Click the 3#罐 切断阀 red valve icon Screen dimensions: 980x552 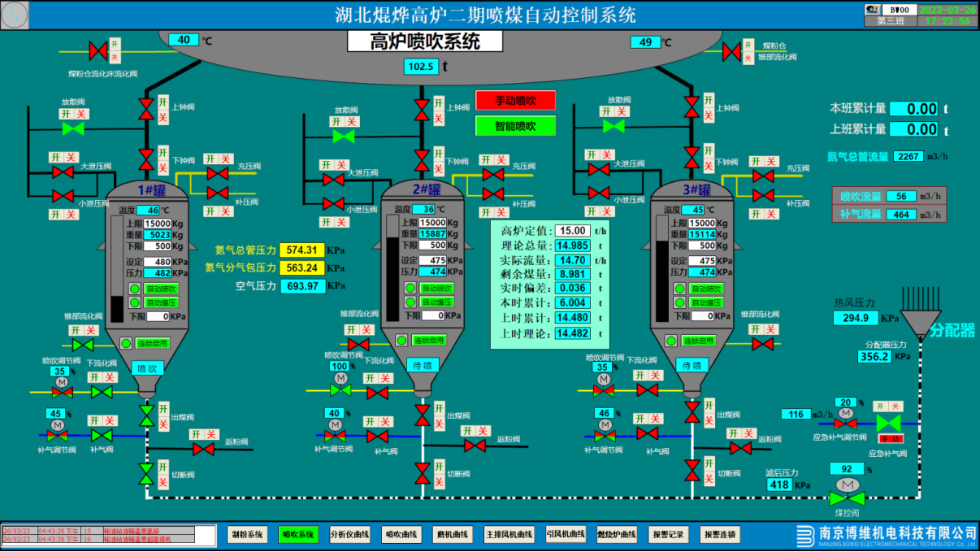(692, 470)
